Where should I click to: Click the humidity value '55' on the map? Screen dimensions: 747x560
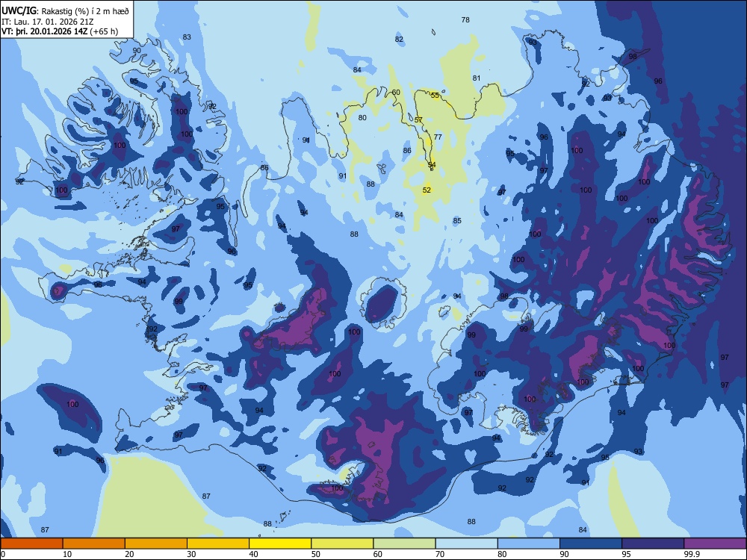pyautogui.click(x=435, y=96)
